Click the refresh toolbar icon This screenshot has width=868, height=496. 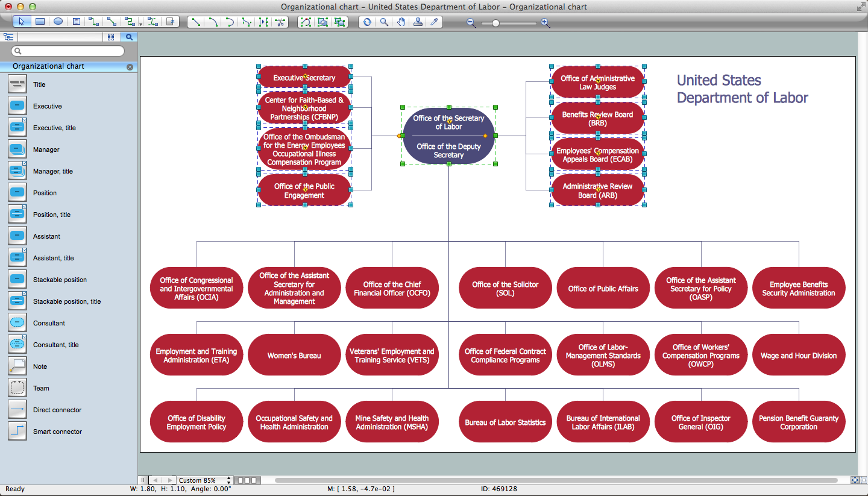367,22
